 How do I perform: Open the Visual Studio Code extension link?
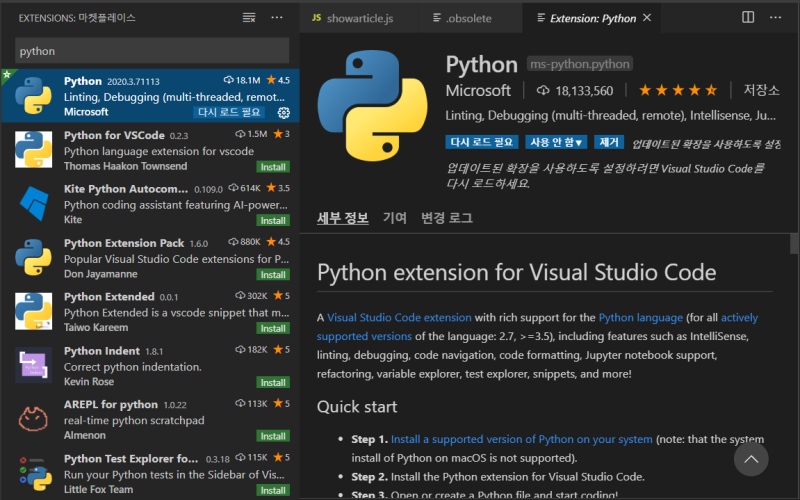pyautogui.click(x=399, y=317)
